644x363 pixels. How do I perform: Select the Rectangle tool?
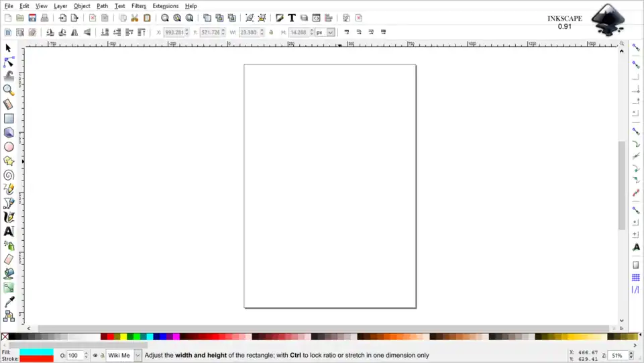pos(9,119)
